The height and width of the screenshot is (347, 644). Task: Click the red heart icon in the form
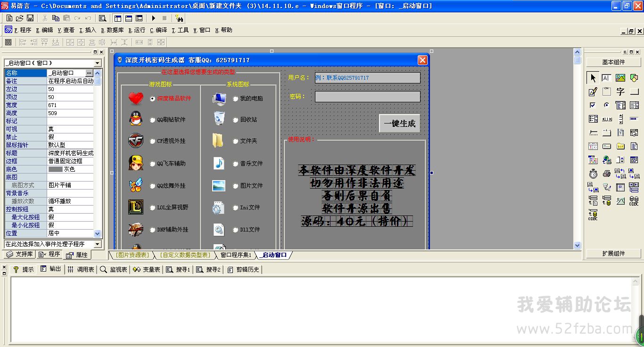coord(136,99)
